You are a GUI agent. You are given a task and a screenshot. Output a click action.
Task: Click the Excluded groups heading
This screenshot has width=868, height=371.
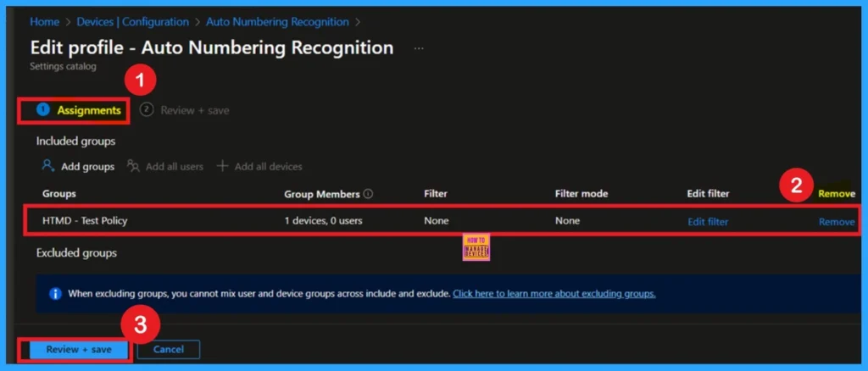pos(76,252)
